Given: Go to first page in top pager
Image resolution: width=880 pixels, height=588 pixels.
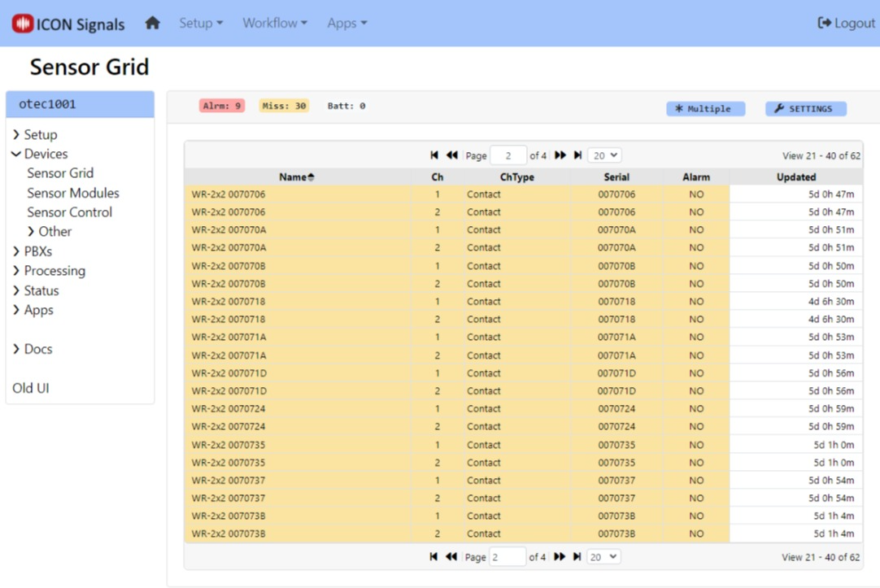Looking at the screenshot, I should click(434, 155).
